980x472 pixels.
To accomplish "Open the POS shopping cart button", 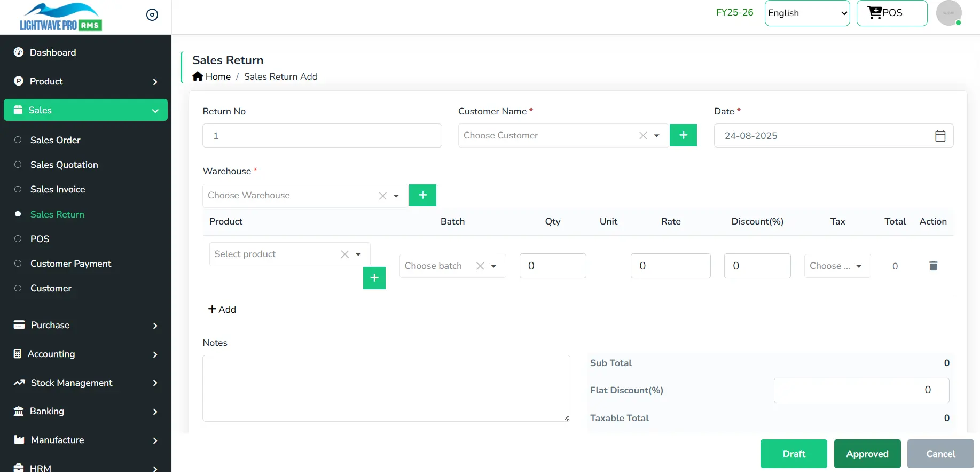I will pyautogui.click(x=891, y=13).
